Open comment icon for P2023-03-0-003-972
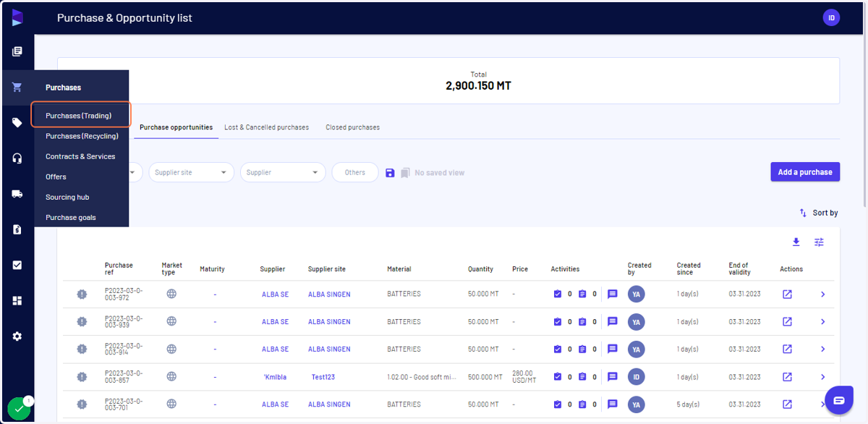Viewport: 868px width, 424px height. point(612,294)
